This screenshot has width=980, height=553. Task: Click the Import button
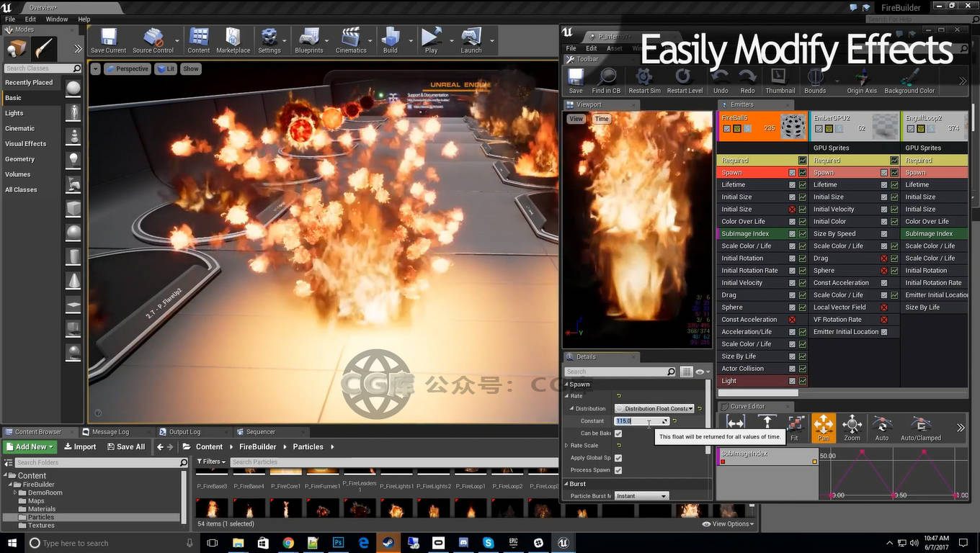click(x=79, y=447)
